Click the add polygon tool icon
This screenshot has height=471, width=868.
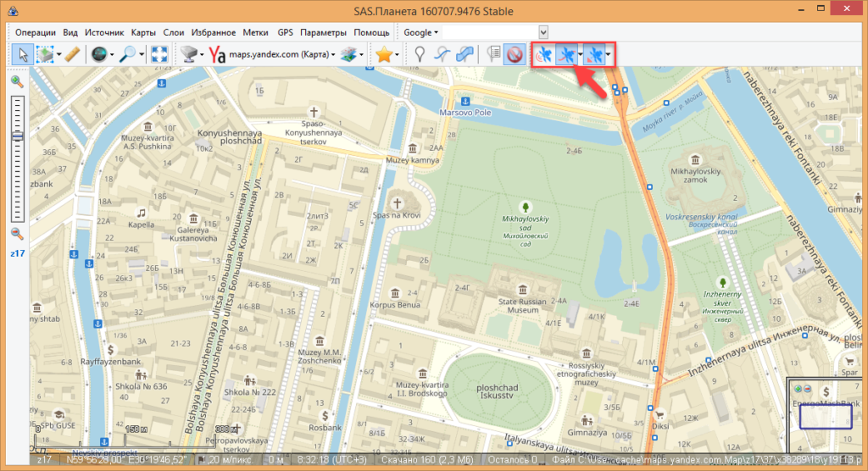tap(465, 55)
